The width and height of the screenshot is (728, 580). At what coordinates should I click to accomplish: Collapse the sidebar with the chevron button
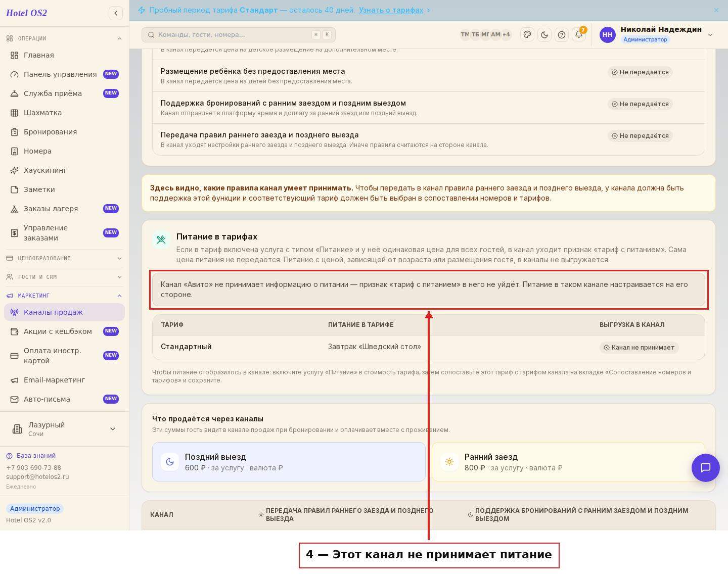pos(116,13)
